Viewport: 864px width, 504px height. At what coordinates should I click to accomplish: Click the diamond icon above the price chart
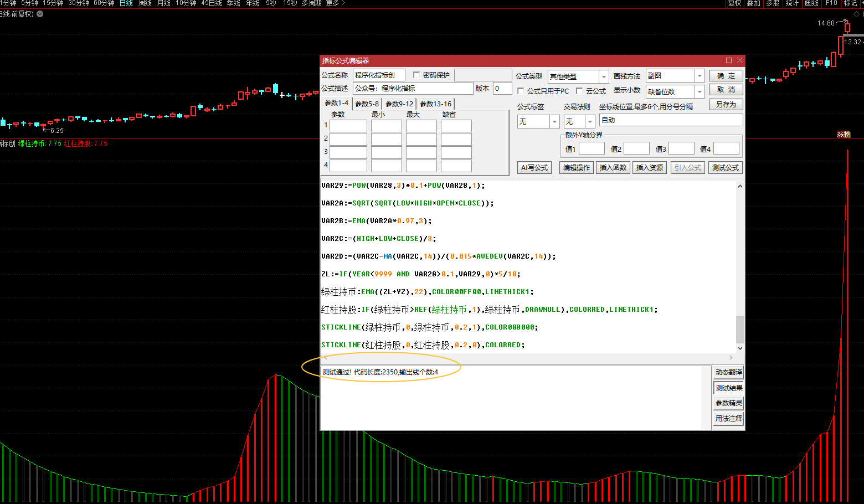856,14
